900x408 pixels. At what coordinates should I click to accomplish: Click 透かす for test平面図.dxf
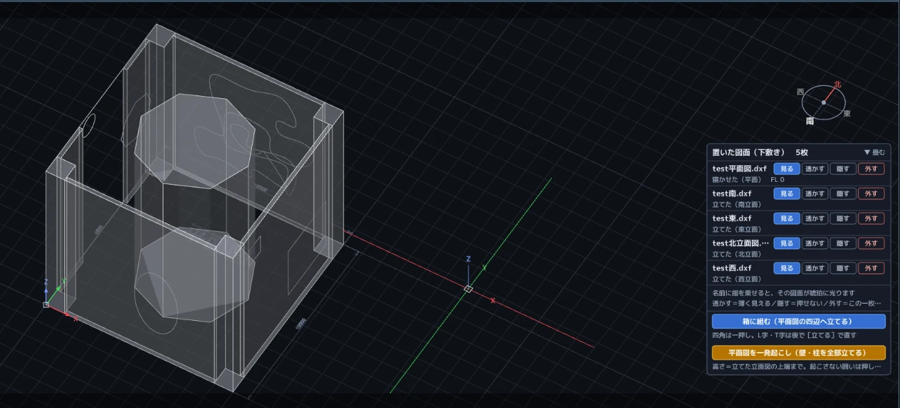point(814,169)
